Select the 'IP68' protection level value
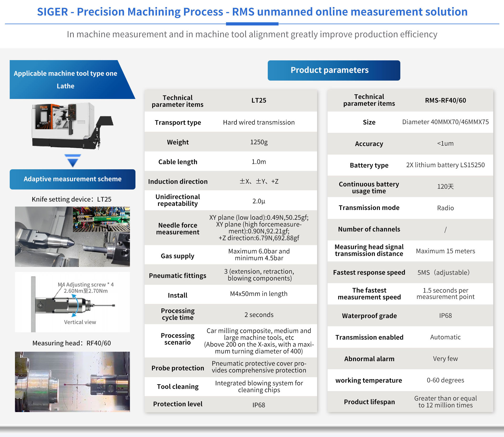This screenshot has height=437, width=504. (259, 405)
